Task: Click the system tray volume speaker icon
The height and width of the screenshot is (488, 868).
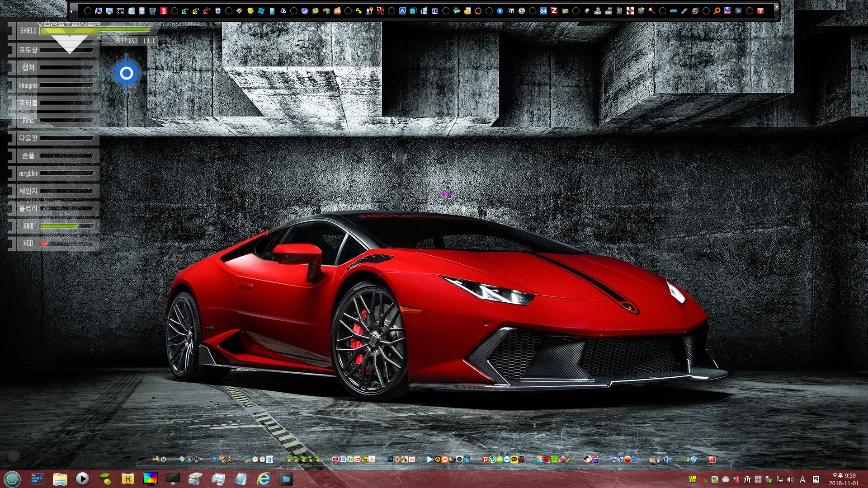Action: click(x=790, y=479)
